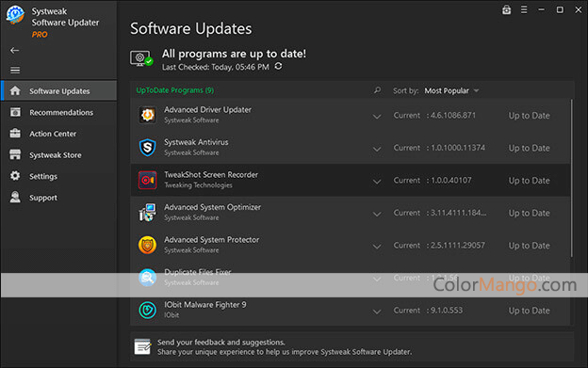The height and width of the screenshot is (368, 588).
Task: Click the lock icon in title bar
Action: pos(506,10)
